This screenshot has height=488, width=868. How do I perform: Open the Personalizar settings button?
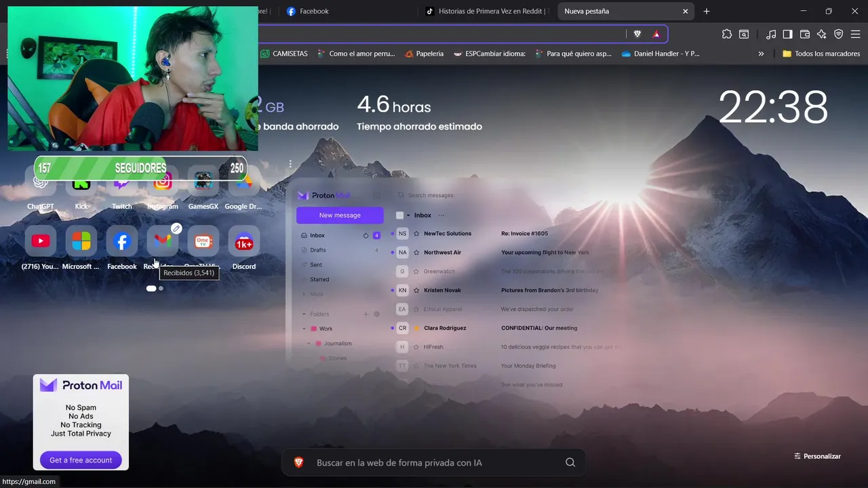click(x=817, y=456)
